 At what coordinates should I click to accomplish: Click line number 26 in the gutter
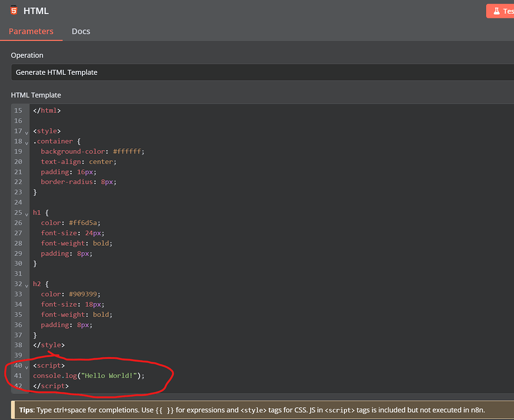point(18,222)
